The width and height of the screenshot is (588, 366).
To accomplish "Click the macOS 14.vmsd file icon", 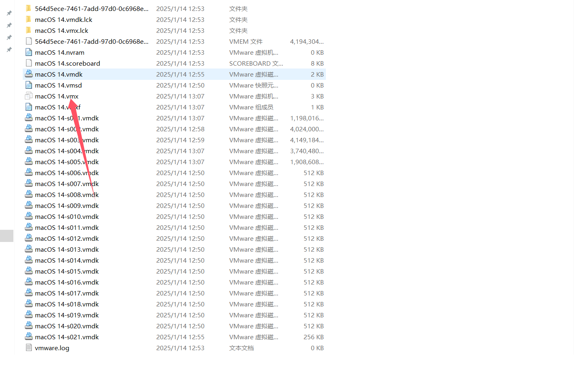I will coord(28,85).
